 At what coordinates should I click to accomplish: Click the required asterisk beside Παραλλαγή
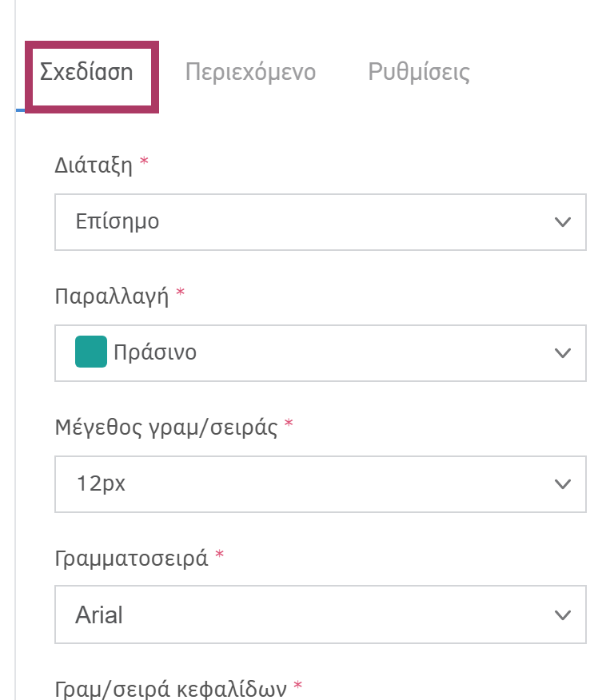coord(180,295)
